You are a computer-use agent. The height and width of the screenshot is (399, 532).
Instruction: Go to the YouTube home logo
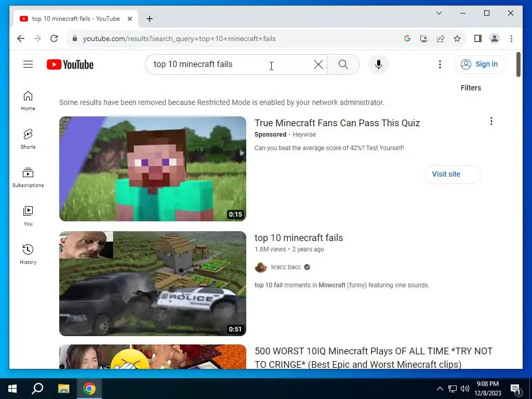tap(70, 64)
